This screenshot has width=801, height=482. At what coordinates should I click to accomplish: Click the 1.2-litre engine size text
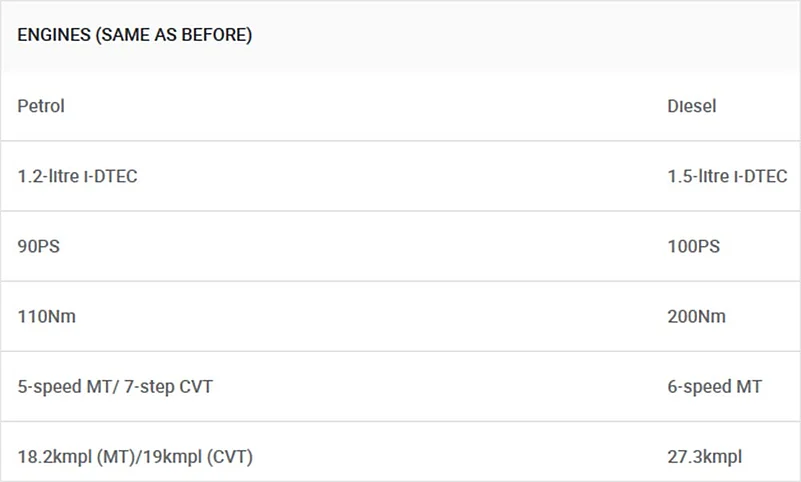[x=49, y=176]
